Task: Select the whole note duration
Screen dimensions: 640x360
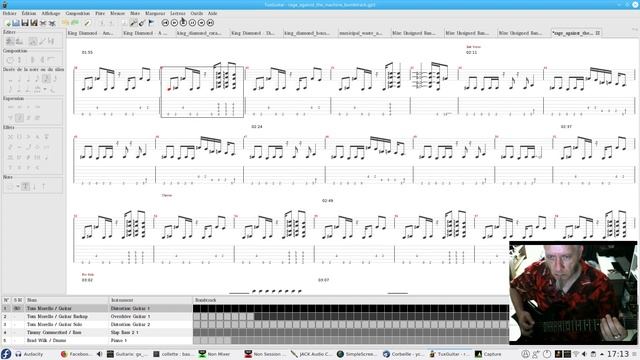Action: coord(10,79)
